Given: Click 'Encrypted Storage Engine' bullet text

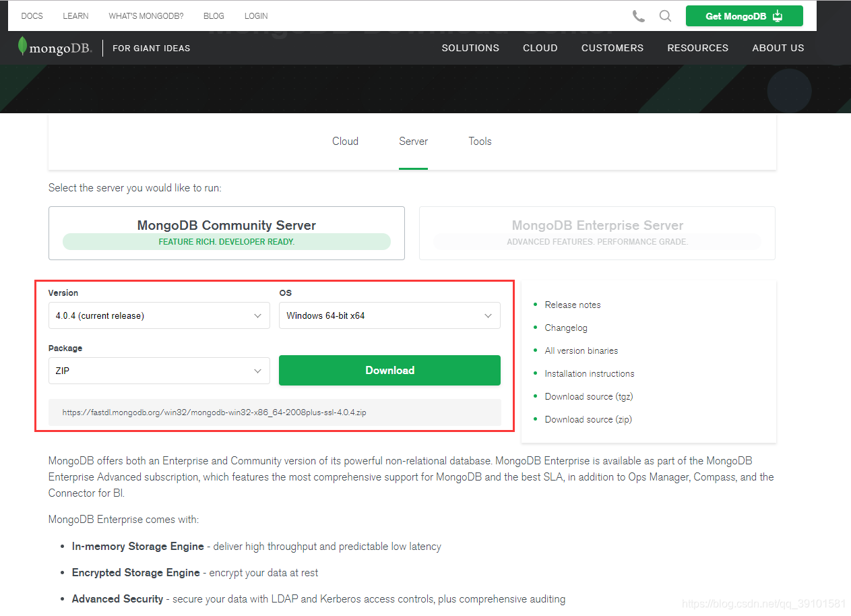Looking at the screenshot, I should coord(136,573).
